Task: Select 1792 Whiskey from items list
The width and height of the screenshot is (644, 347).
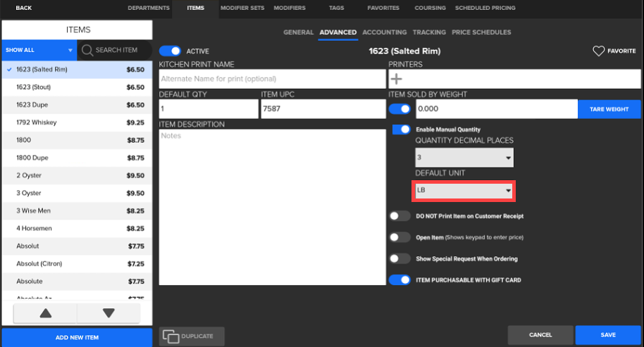Action: click(x=76, y=122)
